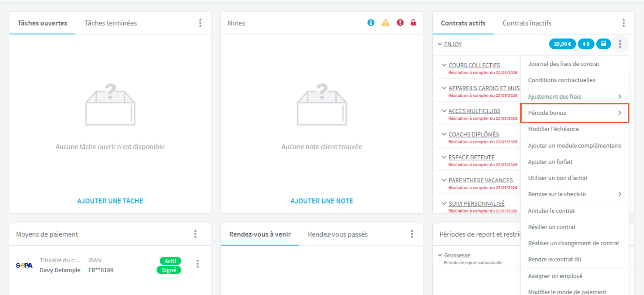Collapse the ENJOY contract chevron
The width and height of the screenshot is (644, 295).
(440, 44)
